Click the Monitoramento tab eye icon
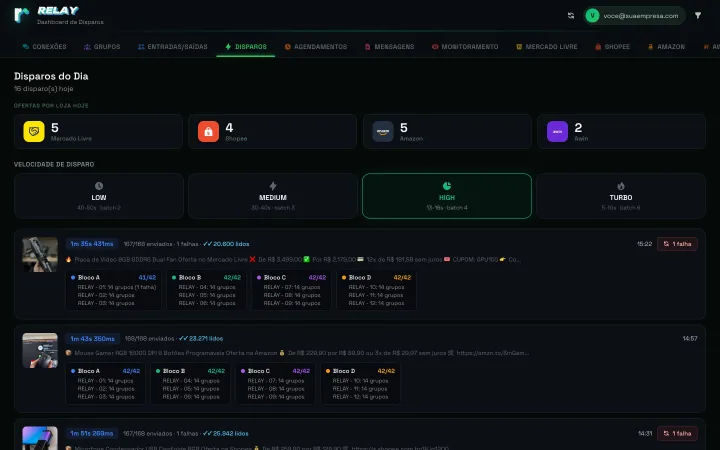Image resolution: width=720 pixels, height=450 pixels. pos(435,47)
